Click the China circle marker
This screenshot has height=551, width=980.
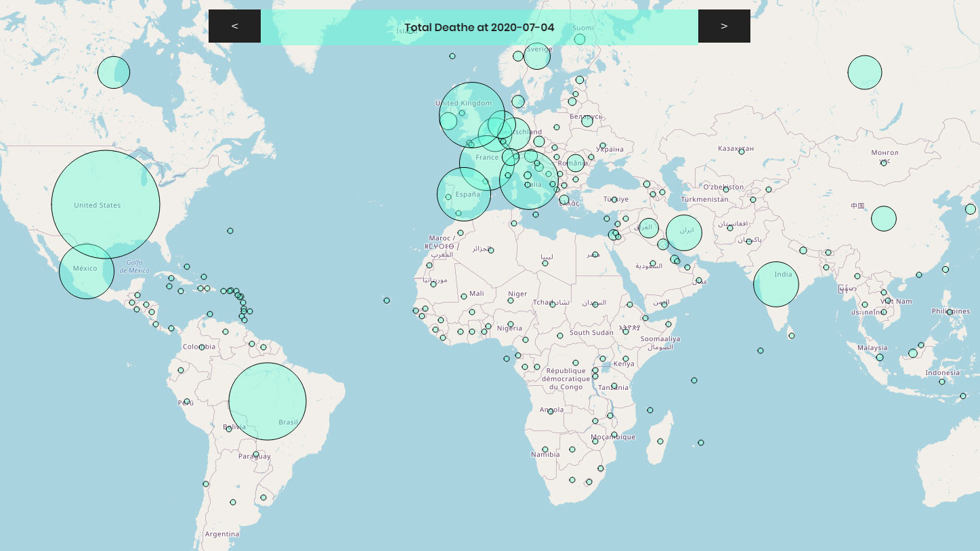(884, 219)
